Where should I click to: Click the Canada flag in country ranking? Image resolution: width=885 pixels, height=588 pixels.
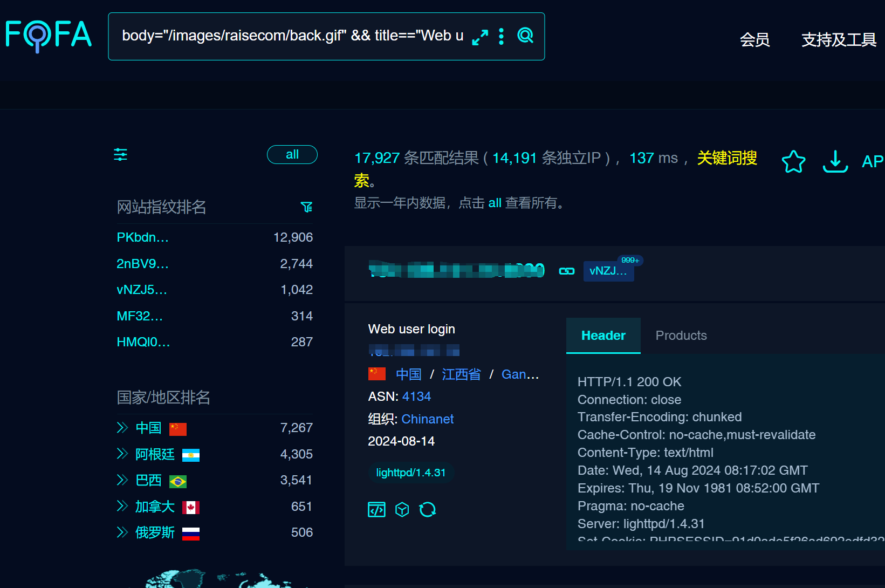click(191, 508)
